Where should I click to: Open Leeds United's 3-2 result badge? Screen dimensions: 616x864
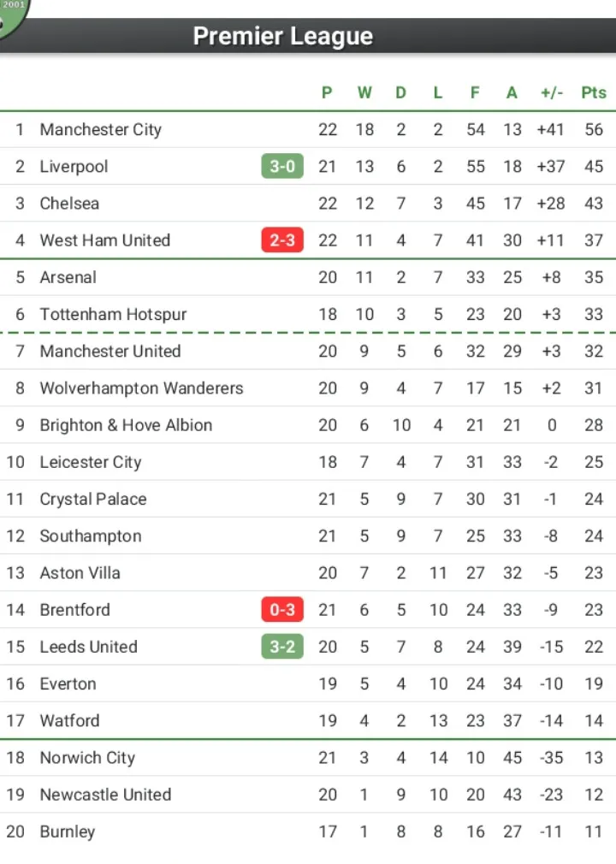coord(282,647)
